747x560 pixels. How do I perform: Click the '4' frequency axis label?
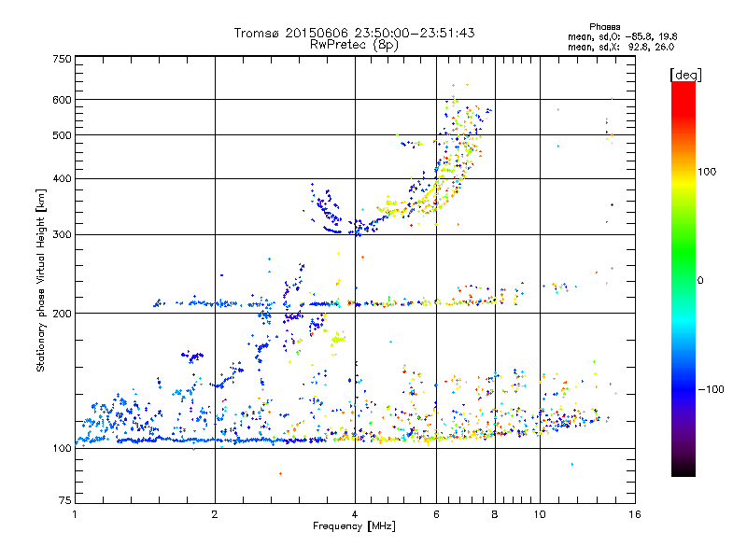pos(355,514)
